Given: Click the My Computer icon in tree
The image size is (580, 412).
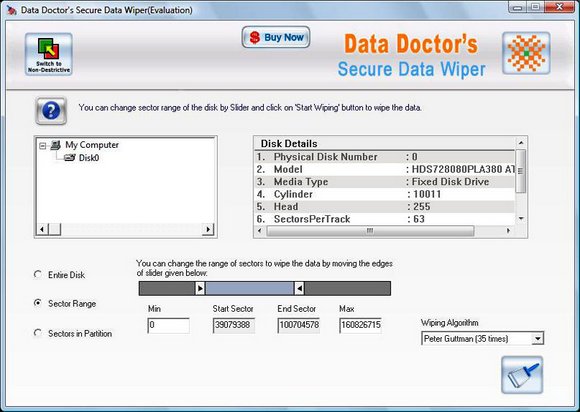Looking at the screenshot, I should tap(55, 145).
